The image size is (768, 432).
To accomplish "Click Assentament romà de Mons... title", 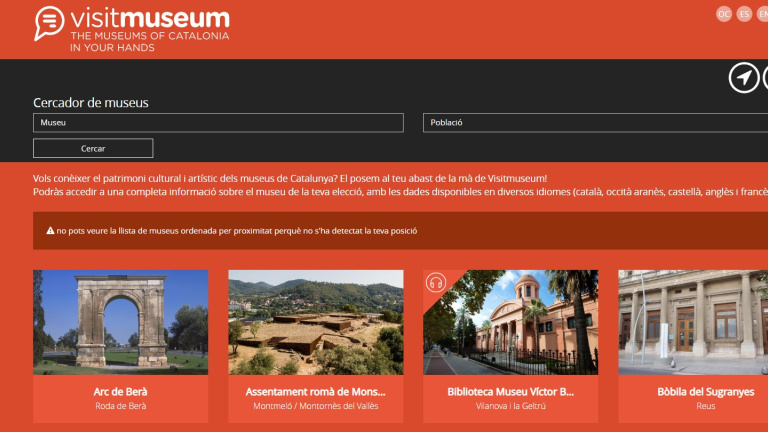I will point(316,392).
